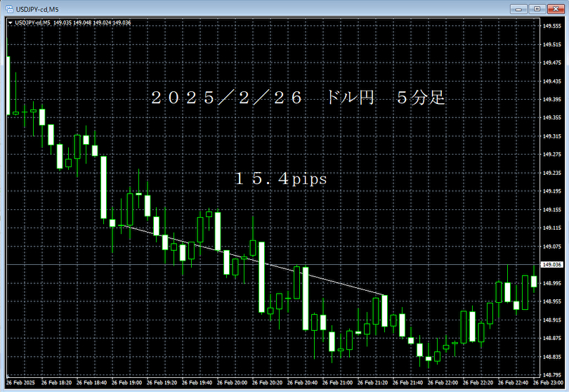Viewport: 569px width, 392px height.
Task: Select the white descending trendline on chart
Action: click(x=254, y=260)
